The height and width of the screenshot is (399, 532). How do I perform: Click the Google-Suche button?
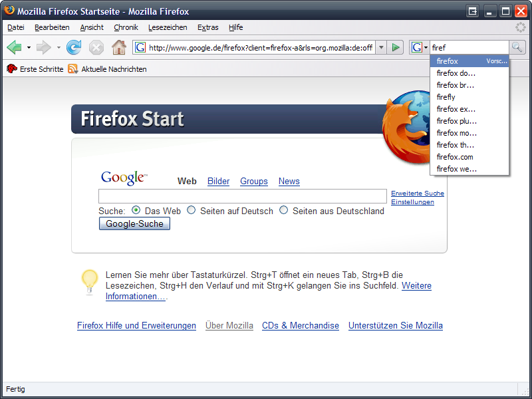coord(134,223)
